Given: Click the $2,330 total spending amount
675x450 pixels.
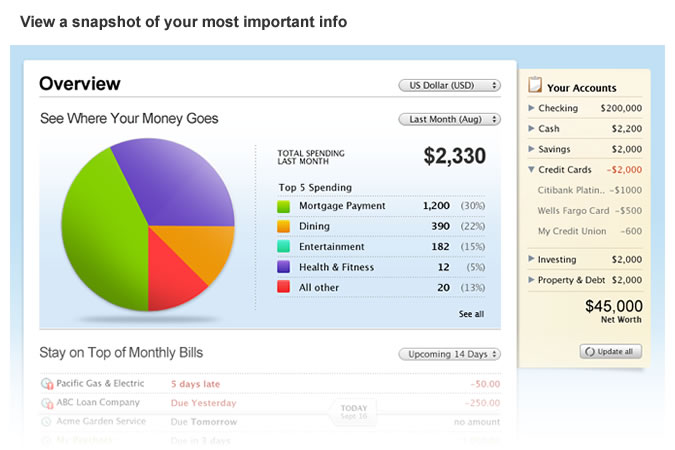Looking at the screenshot, I should [x=455, y=156].
